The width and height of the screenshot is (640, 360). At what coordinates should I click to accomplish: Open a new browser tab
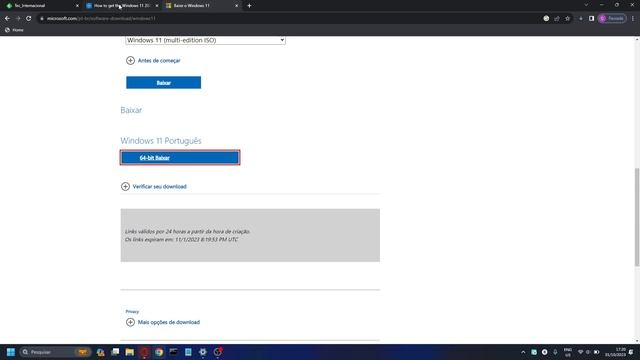(x=249, y=6)
